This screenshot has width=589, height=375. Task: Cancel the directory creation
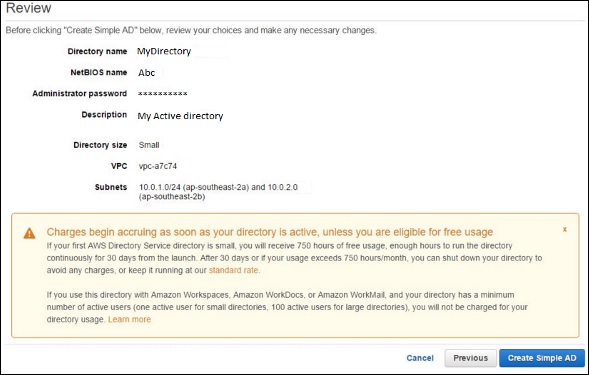tap(420, 358)
